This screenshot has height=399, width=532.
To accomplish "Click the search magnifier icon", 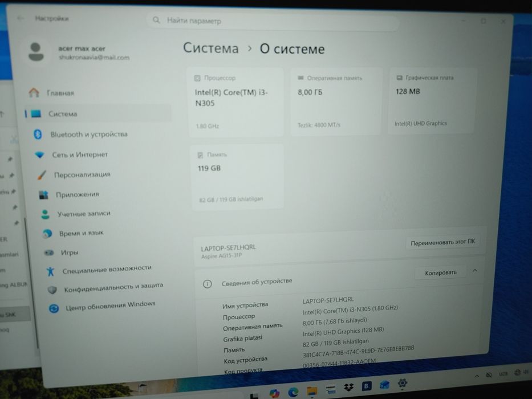I will 156,20.
